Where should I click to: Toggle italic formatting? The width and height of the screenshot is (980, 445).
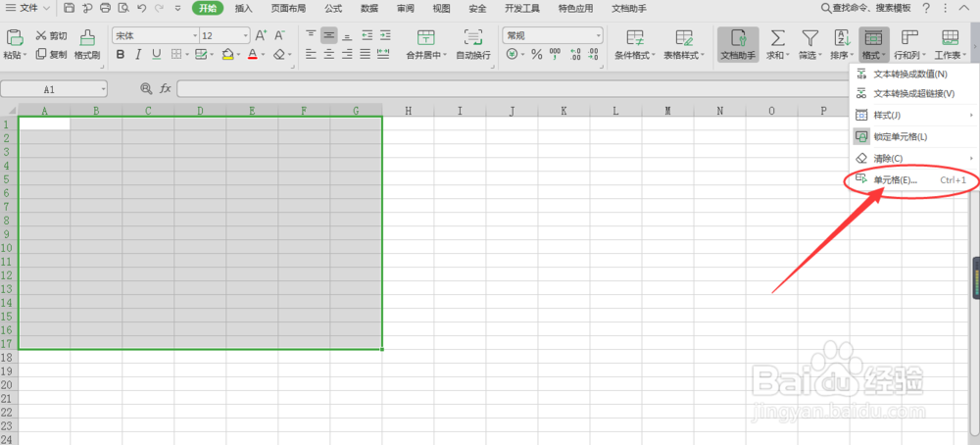click(x=138, y=54)
